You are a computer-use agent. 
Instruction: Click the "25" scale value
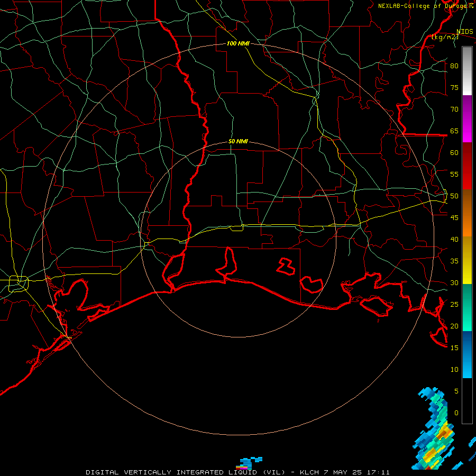454,305
